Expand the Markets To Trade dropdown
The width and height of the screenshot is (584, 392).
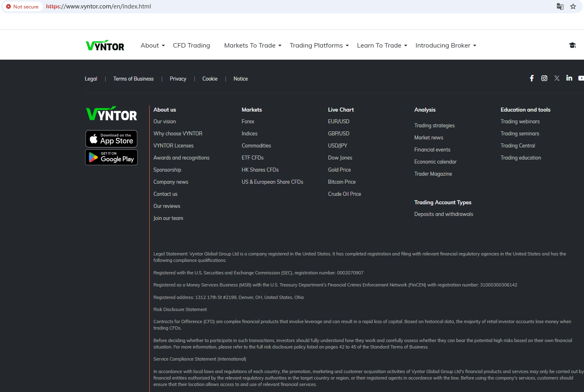point(253,46)
